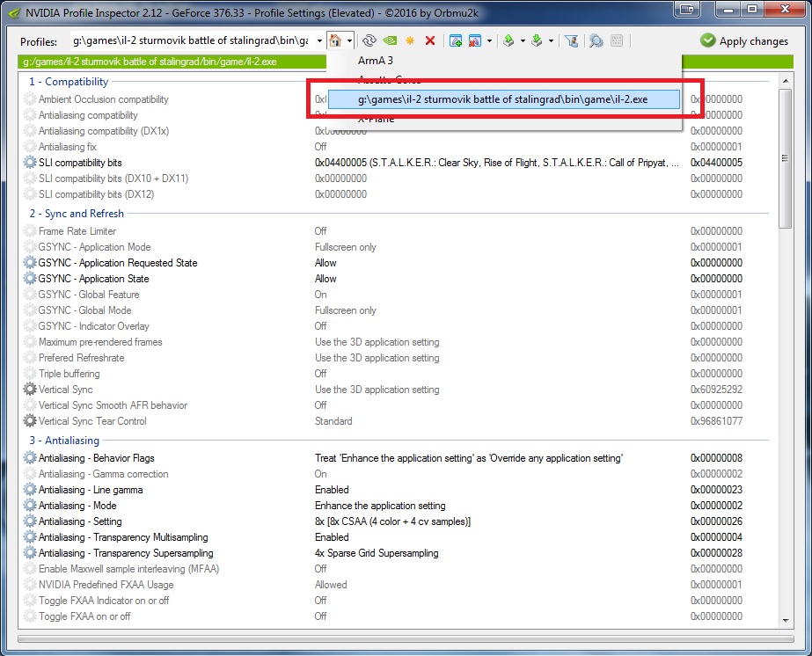Screen dimensions: 812x656
Task: Click the vertical scrollbar down arrow
Action: 786,620
